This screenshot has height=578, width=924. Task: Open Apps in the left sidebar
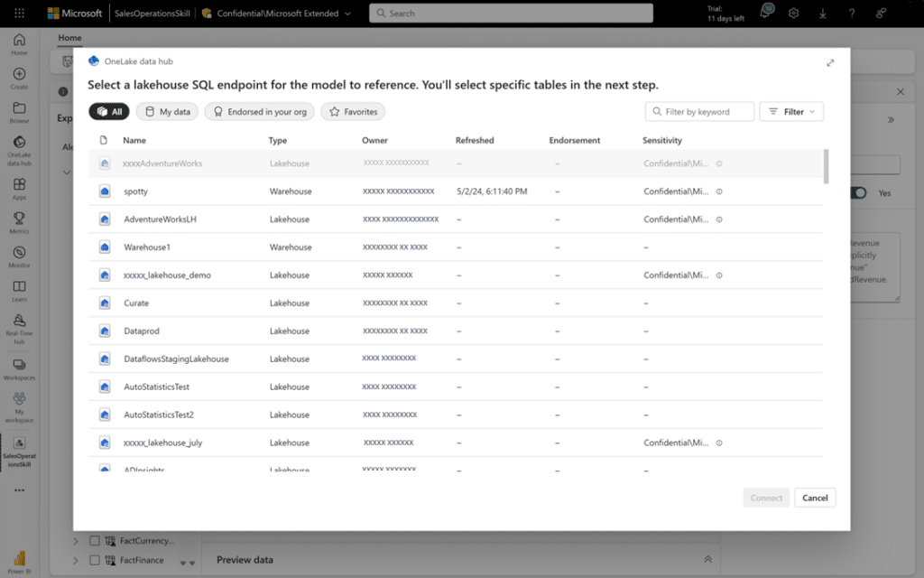(x=19, y=190)
